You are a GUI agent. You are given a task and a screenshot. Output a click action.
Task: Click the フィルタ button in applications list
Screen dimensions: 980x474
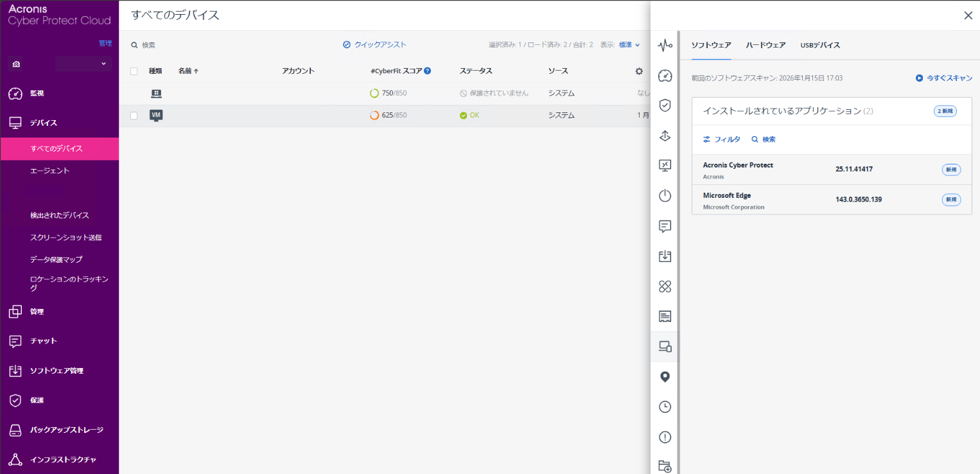coord(722,139)
